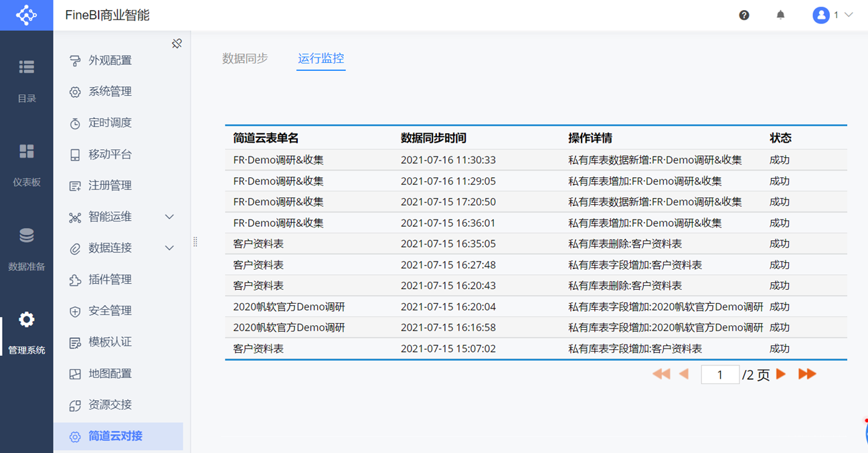This screenshot has width=868, height=453.
Task: Open 仪表板 in the left navigation
Action: coord(27,165)
